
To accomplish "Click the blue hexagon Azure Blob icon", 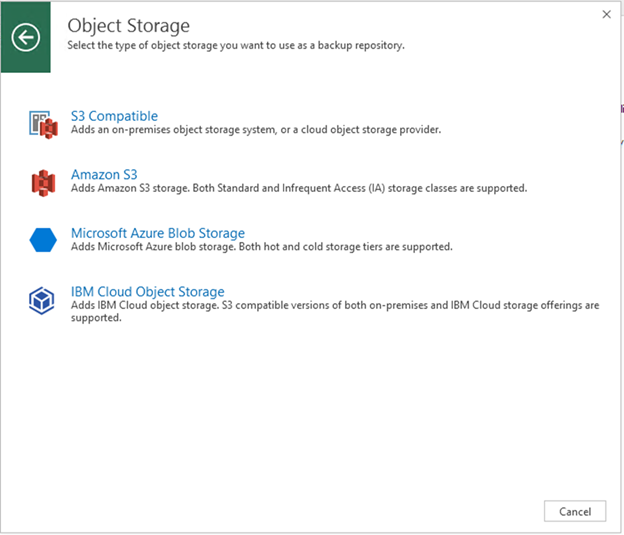I will (x=43, y=240).
